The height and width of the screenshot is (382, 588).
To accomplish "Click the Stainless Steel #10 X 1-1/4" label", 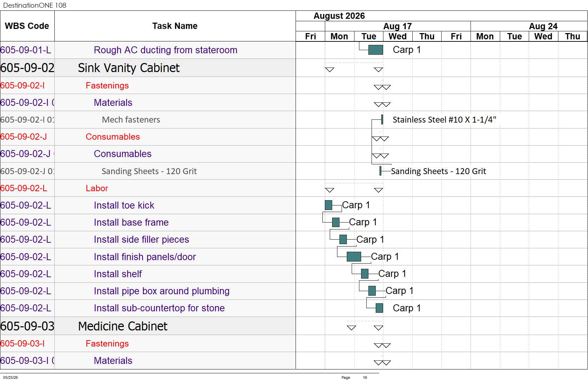I will pos(444,120).
